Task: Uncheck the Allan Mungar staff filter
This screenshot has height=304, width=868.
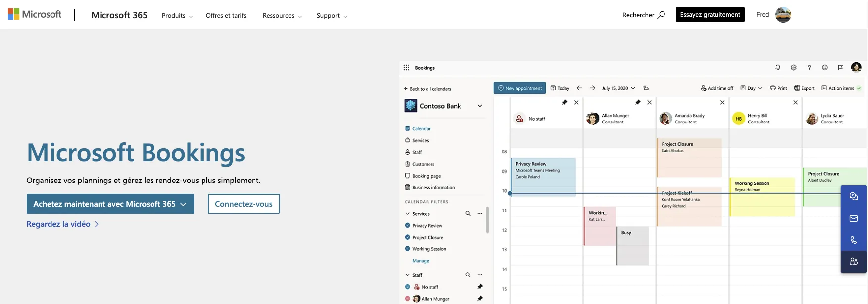Action: [x=408, y=299]
